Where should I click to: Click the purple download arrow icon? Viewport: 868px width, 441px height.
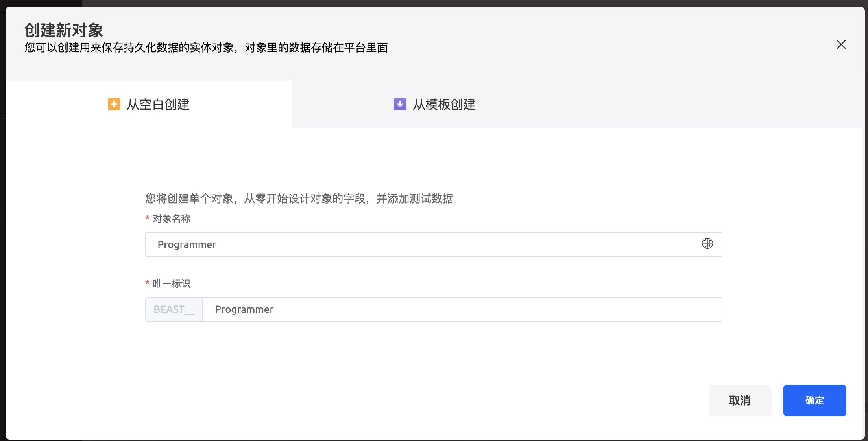[400, 104]
